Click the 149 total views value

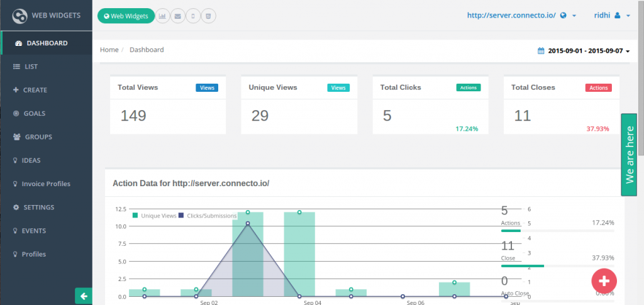133,116
